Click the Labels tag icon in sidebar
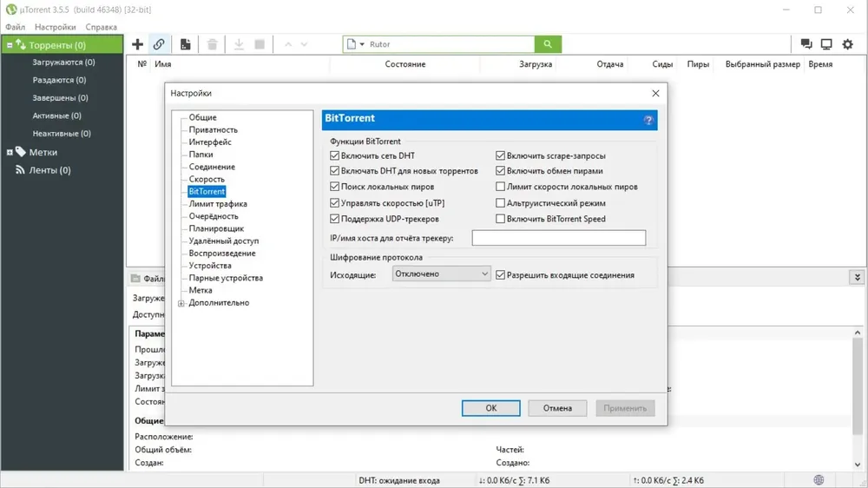Screen dimensions: 868x488 click(21, 152)
